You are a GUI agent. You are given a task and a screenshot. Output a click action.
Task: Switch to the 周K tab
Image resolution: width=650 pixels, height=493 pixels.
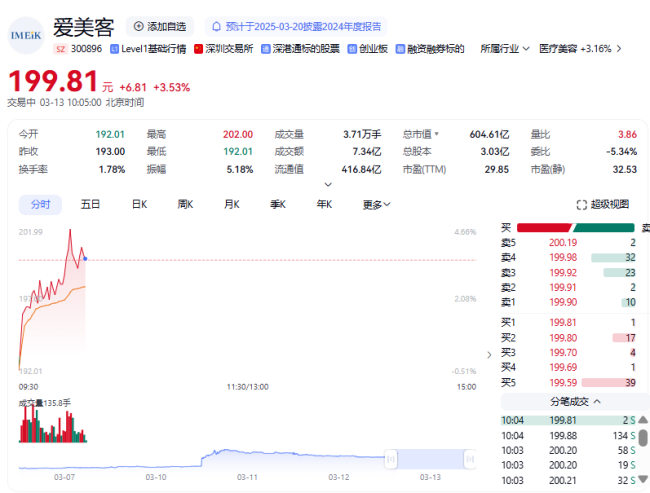(x=185, y=204)
